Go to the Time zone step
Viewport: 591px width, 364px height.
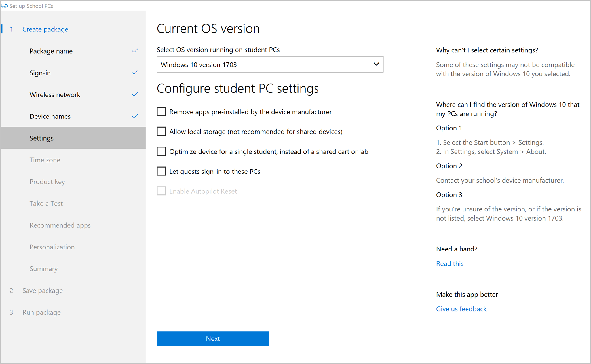45,160
